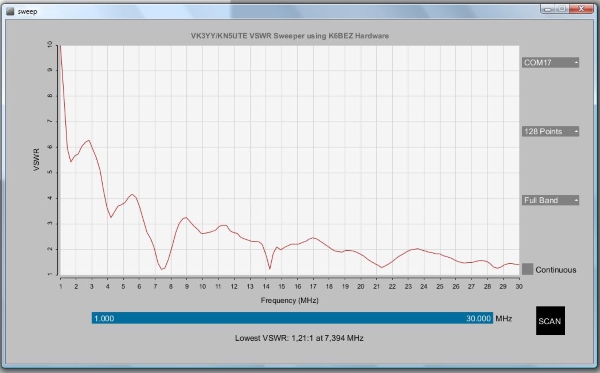Click the 1.000 start frequency value

coord(104,318)
